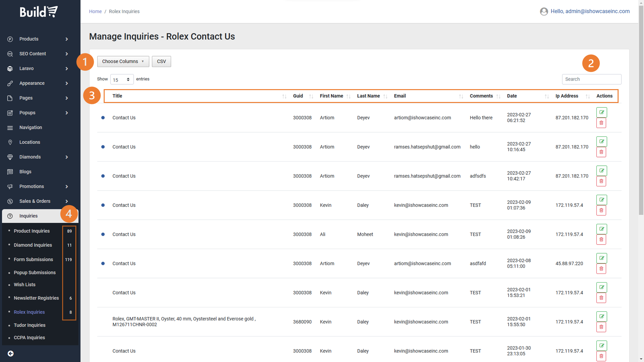Go to Home breadcrumb link
Viewport: 644px width, 362px height.
click(95, 12)
